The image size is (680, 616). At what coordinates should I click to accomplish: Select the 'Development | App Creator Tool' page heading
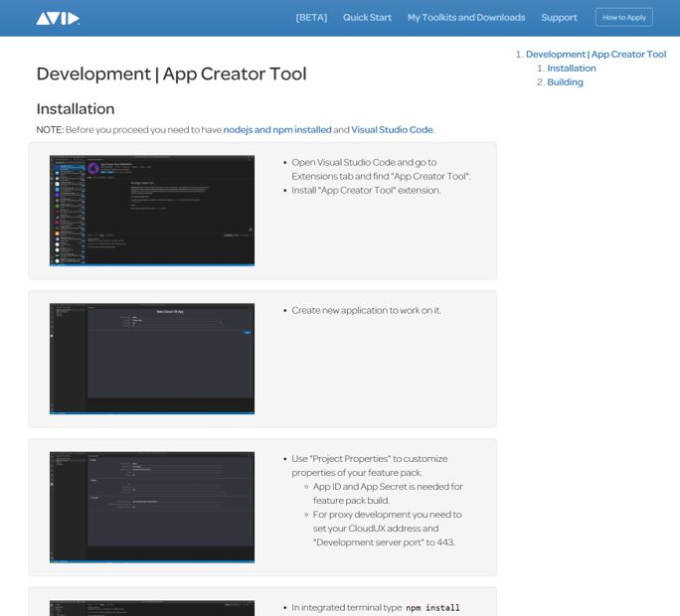(x=171, y=74)
